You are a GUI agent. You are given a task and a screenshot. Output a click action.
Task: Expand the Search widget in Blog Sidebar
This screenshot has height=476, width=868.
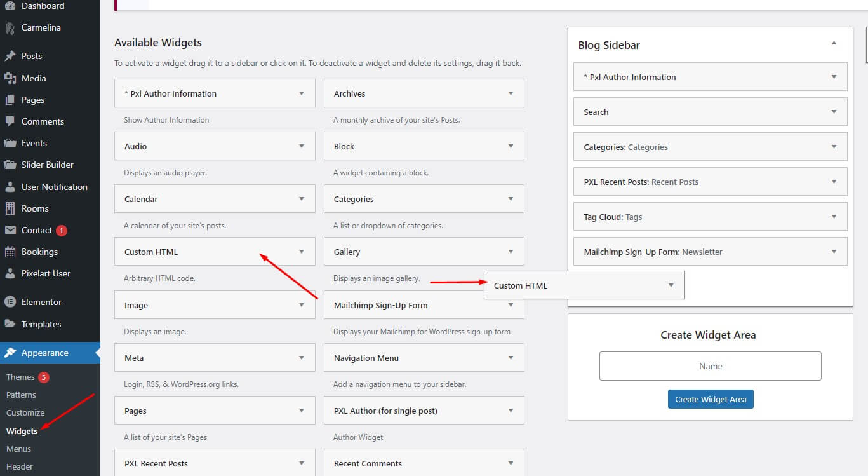point(834,112)
